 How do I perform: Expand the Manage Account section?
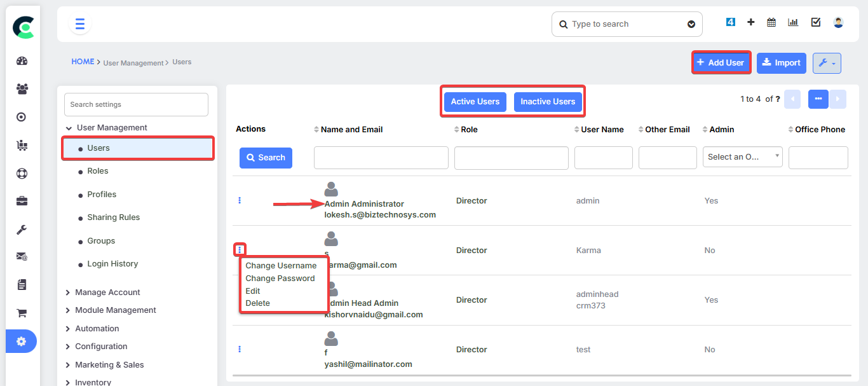point(107,293)
